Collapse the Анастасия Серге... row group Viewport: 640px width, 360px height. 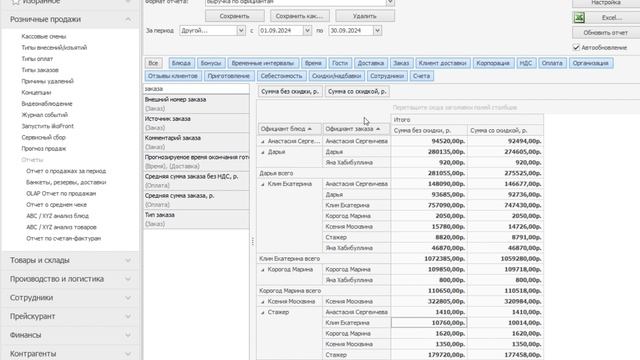point(263,141)
